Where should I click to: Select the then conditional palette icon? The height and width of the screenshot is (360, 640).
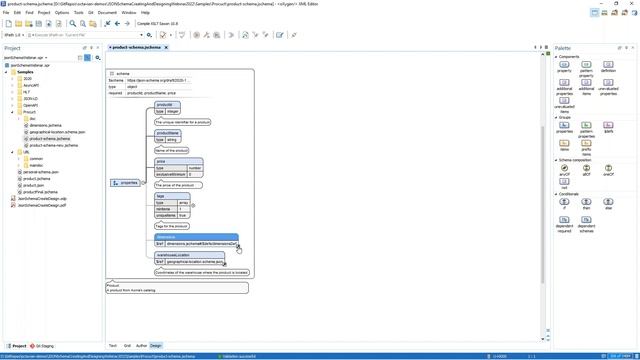click(x=586, y=204)
